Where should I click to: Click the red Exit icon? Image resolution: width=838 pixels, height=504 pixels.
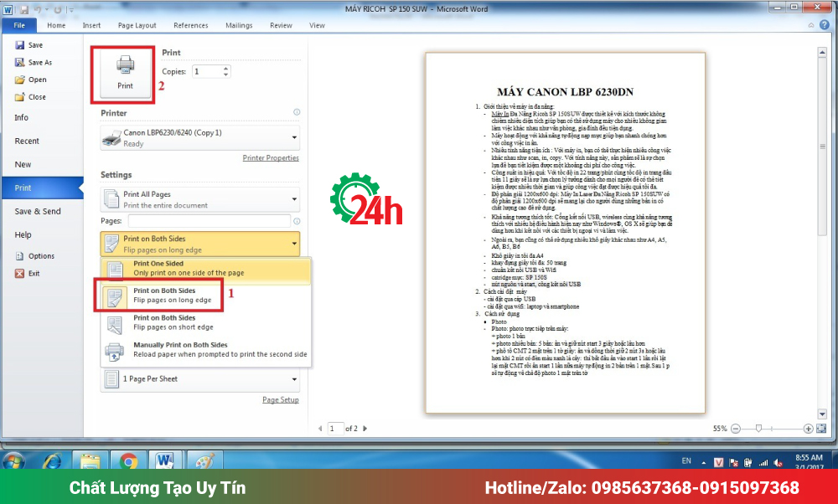pos(20,274)
